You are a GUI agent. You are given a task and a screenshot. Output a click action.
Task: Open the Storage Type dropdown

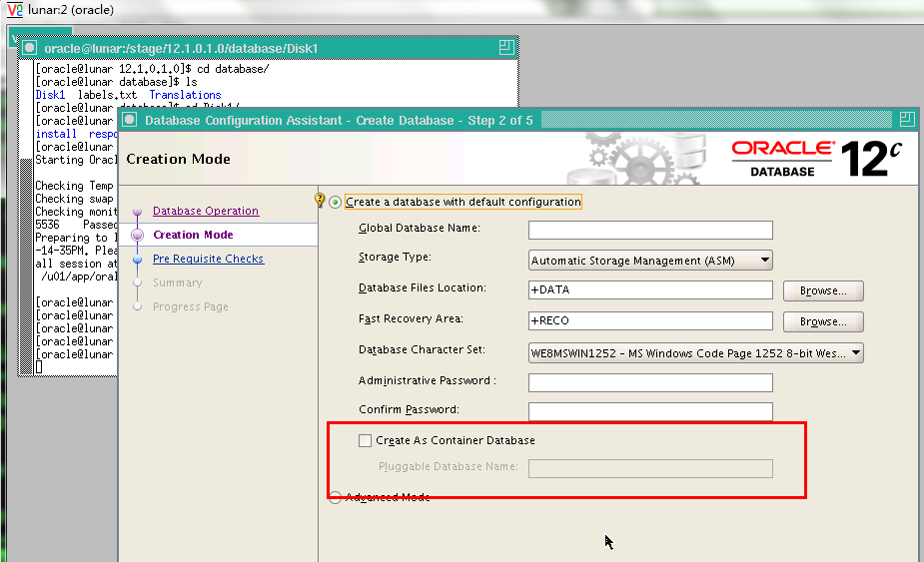tap(650, 261)
